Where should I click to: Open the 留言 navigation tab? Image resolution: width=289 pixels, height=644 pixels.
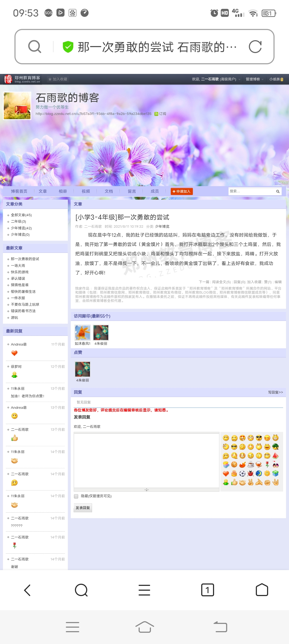coord(132,191)
